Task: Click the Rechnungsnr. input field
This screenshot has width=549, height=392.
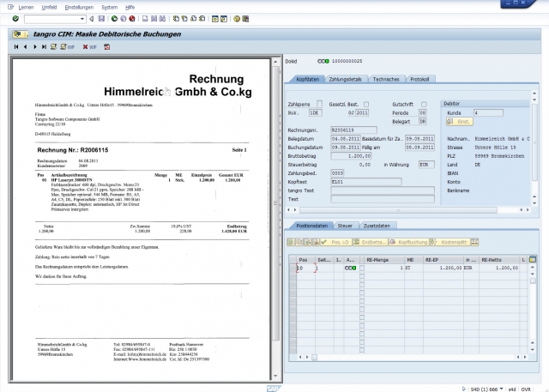Action: click(x=353, y=130)
